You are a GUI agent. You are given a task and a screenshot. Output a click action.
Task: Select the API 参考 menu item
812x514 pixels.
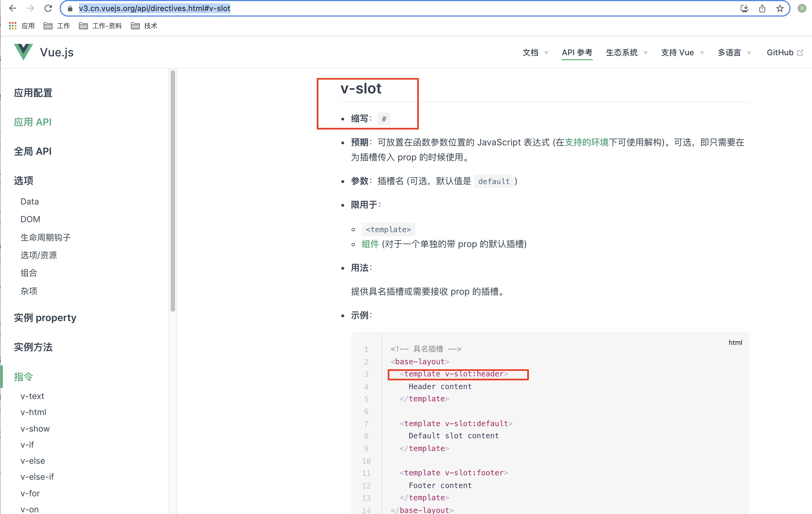point(577,53)
